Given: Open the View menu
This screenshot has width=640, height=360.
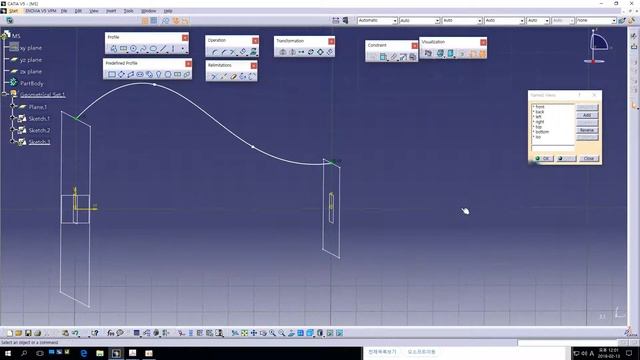Looking at the screenshot, I should tap(94, 11).
